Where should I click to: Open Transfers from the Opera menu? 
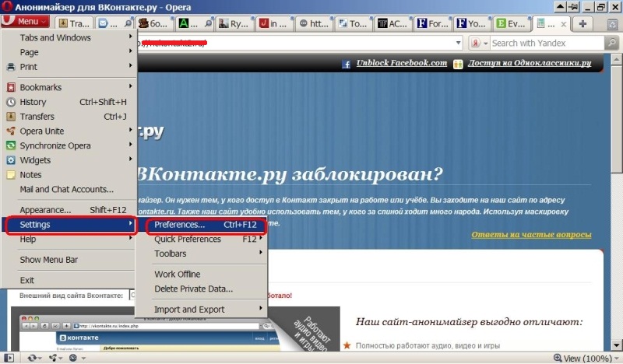[x=37, y=117]
